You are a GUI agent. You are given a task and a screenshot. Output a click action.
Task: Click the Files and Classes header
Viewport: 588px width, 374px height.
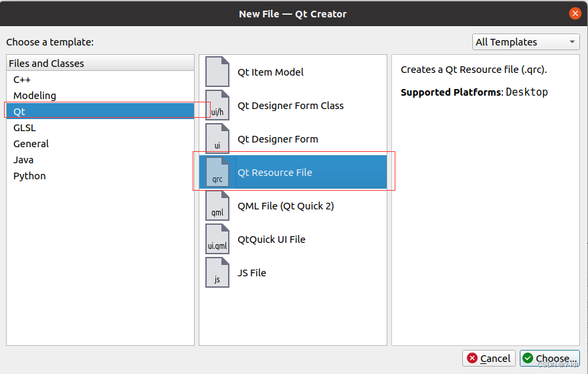point(100,64)
